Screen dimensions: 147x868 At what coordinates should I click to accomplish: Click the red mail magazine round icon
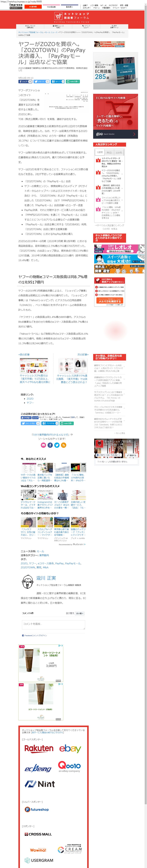43,445
